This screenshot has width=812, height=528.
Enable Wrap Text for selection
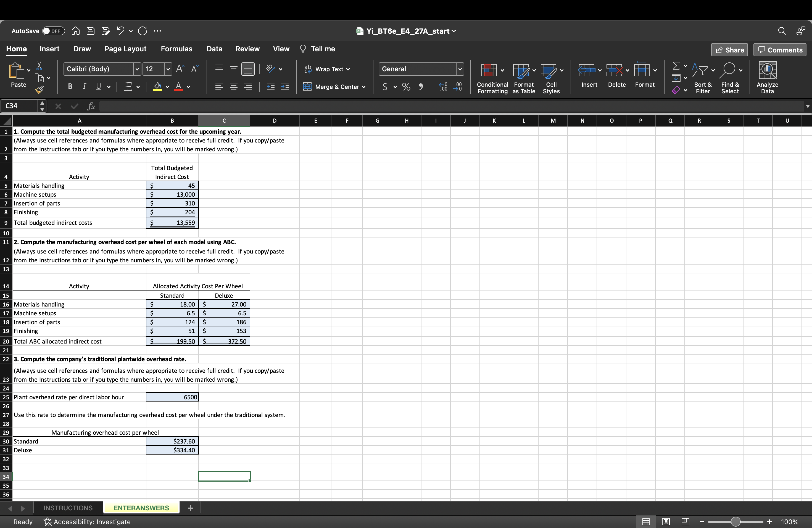click(x=326, y=69)
